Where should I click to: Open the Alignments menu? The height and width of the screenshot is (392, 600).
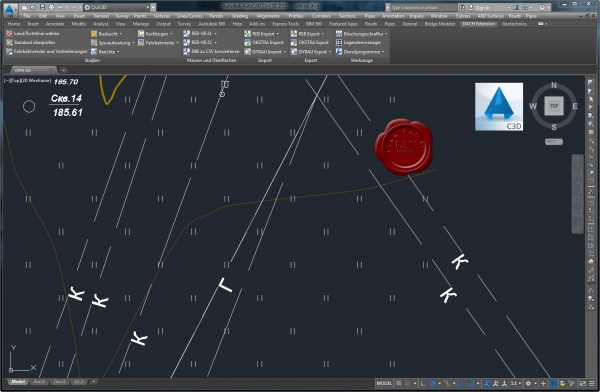pos(268,16)
